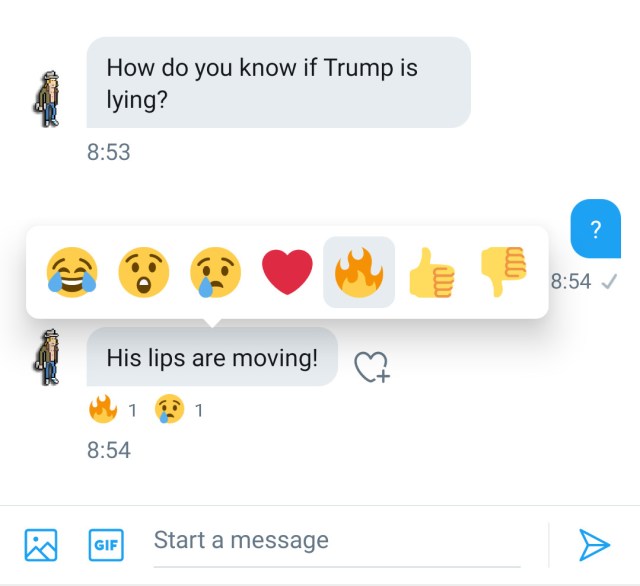This screenshot has height=586, width=640.
Task: Open avatar beside His lips are moving
Action: click(x=47, y=357)
